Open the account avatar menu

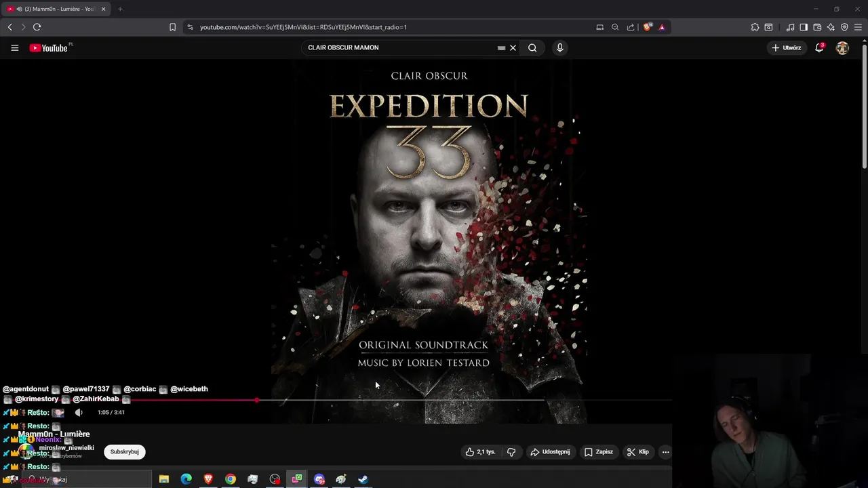(x=842, y=48)
